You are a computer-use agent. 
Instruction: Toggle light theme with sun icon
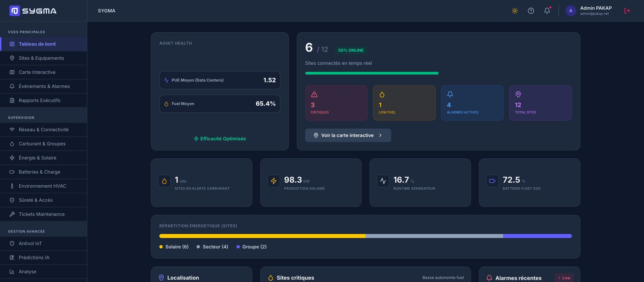tap(515, 11)
